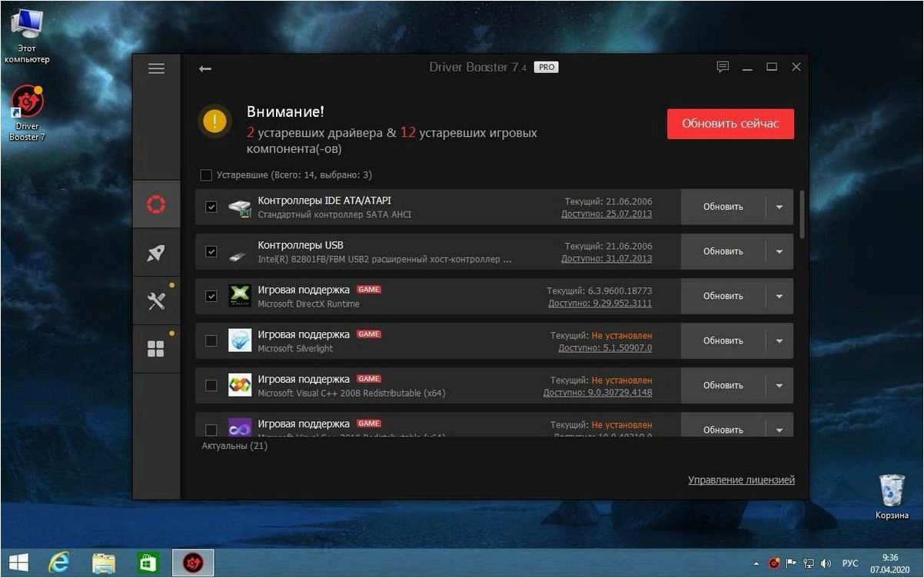Image resolution: width=924 pixels, height=578 pixels.
Task: Click 'Стандартный контроллер SATA AHCI' text
Action: (334, 214)
